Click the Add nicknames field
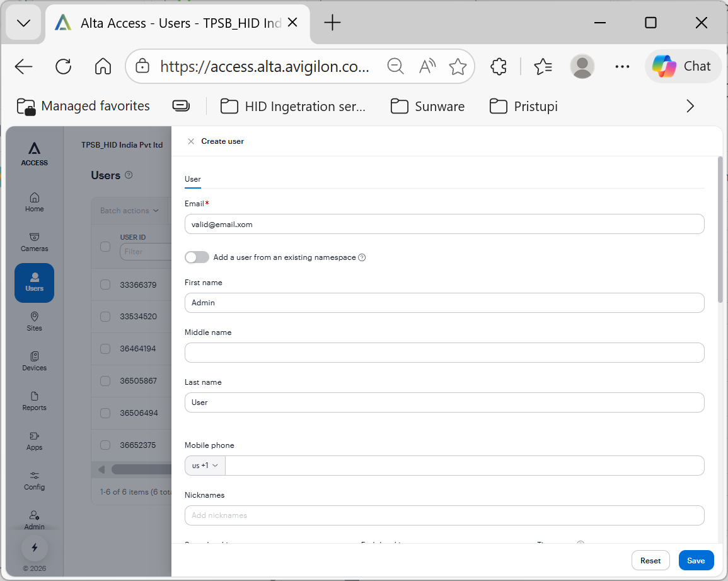 coord(444,515)
